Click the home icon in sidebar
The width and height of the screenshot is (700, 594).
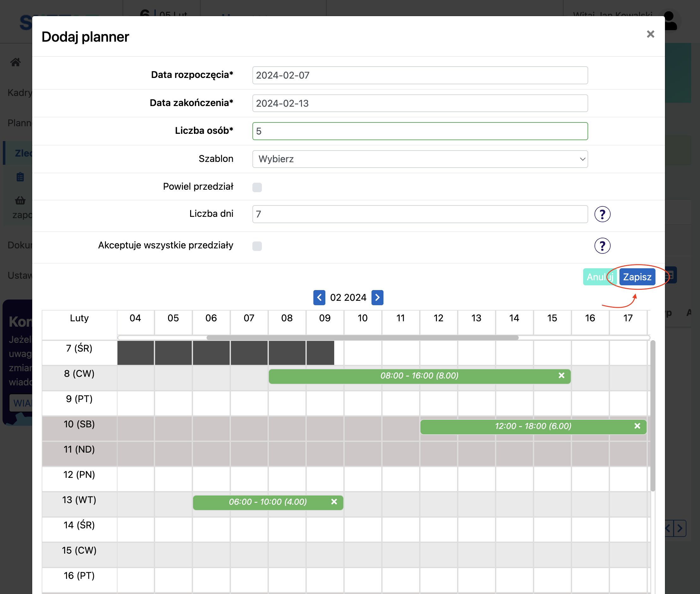click(15, 62)
